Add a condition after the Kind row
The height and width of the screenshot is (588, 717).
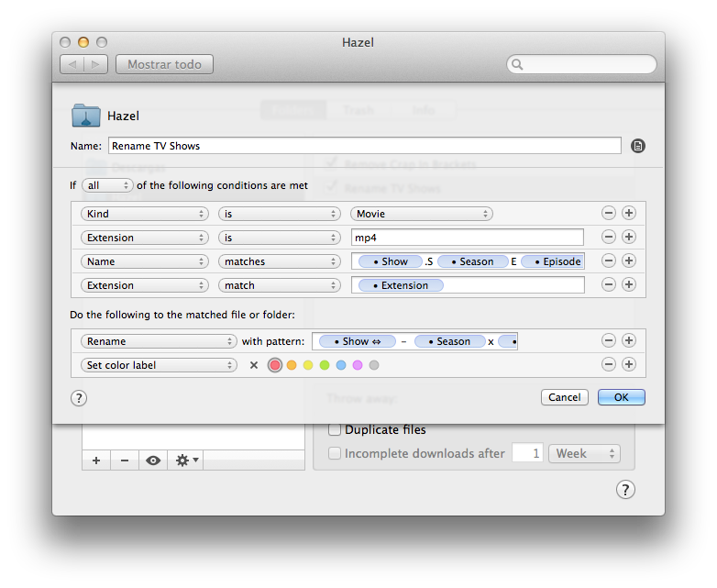629,213
